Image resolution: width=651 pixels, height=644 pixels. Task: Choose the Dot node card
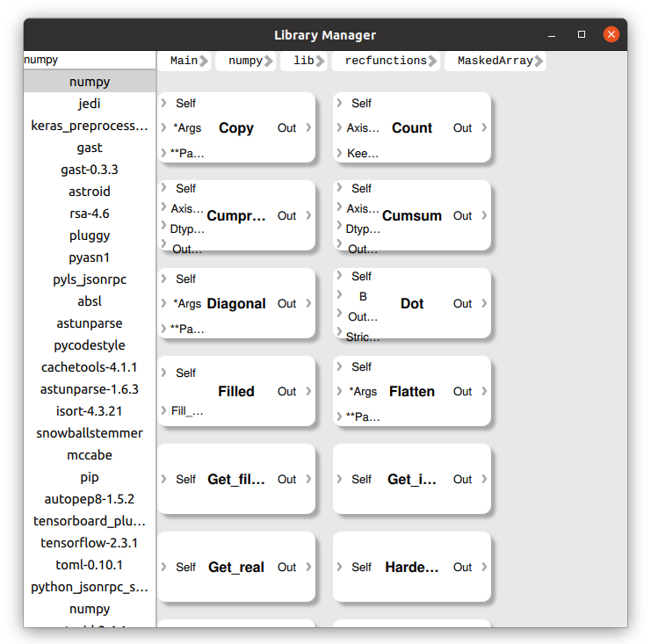(412, 303)
